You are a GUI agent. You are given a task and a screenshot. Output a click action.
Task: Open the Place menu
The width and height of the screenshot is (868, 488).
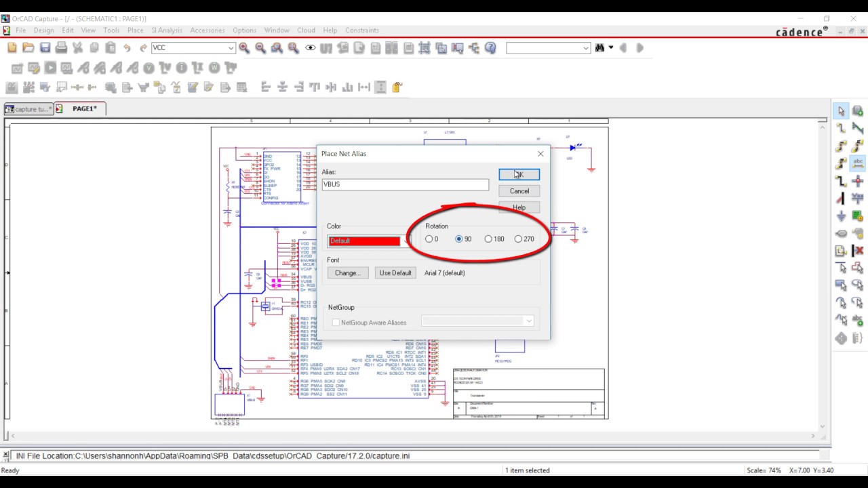click(x=135, y=30)
